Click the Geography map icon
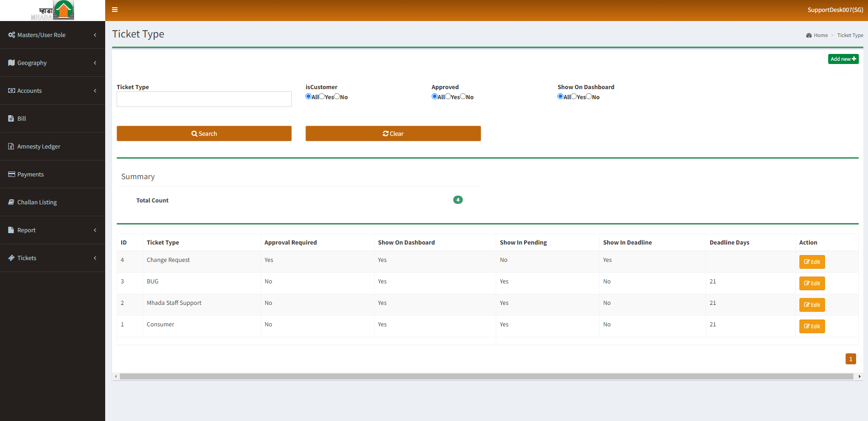This screenshot has height=421, width=868. (x=11, y=63)
